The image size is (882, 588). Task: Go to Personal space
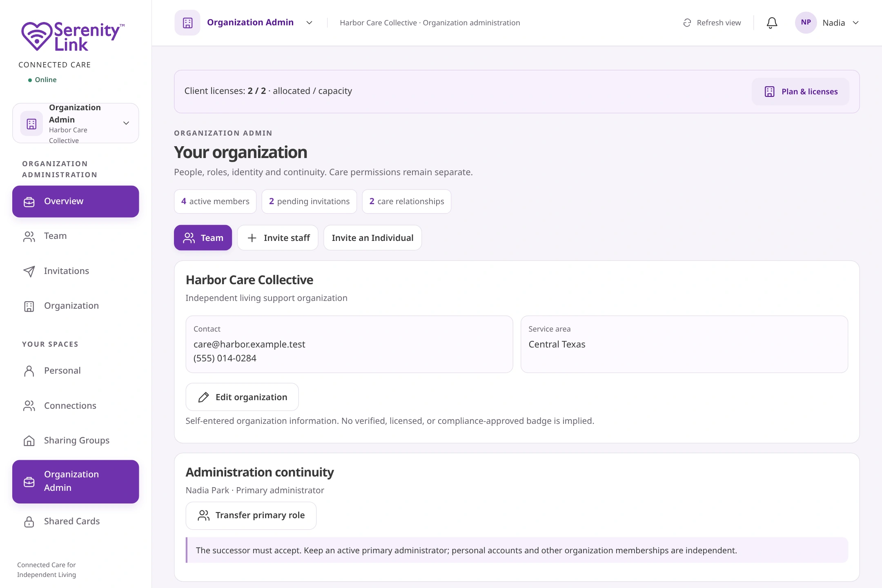point(76,371)
